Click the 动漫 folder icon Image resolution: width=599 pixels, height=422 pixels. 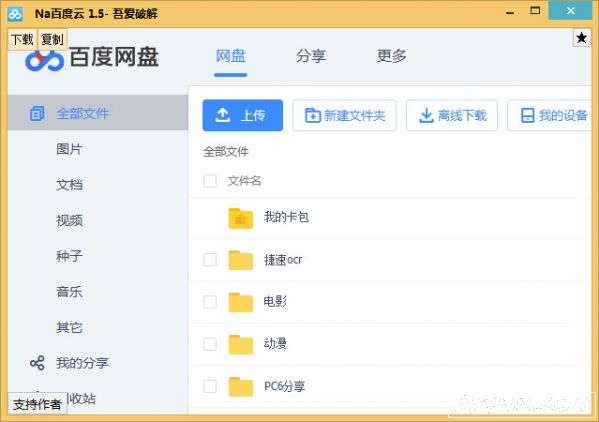(241, 344)
